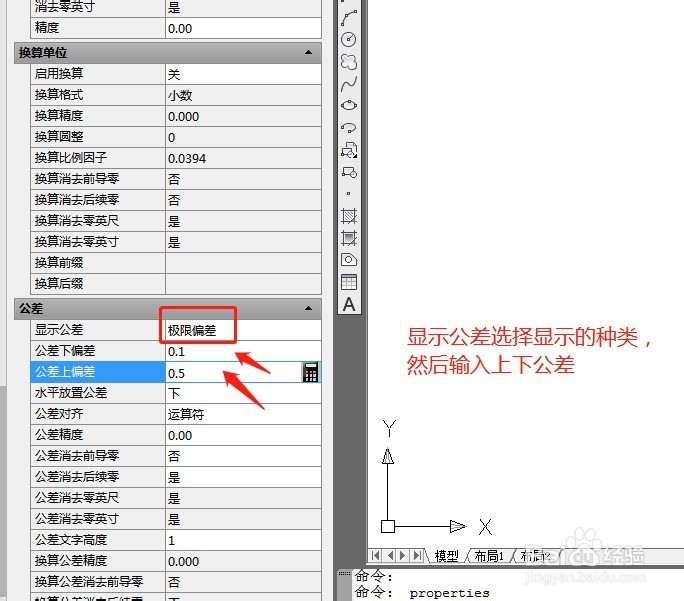The height and width of the screenshot is (601, 684).
Task: Pick the Spline curve tool
Action: tap(349, 84)
